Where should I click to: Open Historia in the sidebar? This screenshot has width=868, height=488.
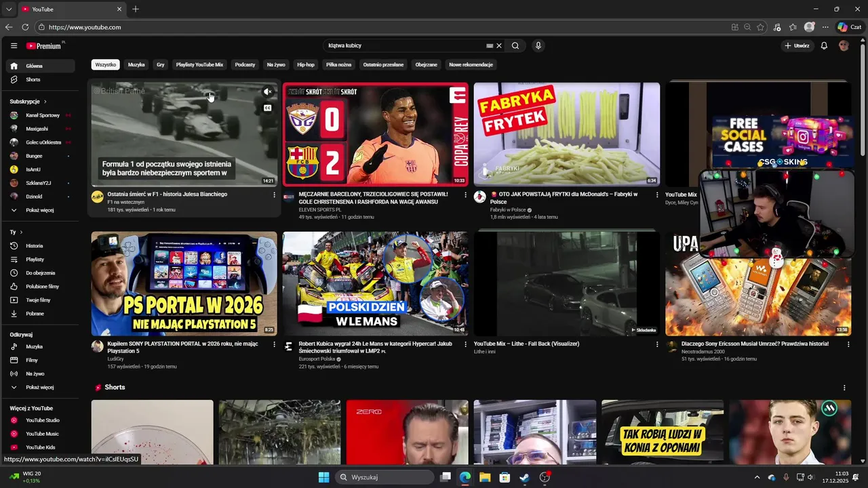[42, 245]
